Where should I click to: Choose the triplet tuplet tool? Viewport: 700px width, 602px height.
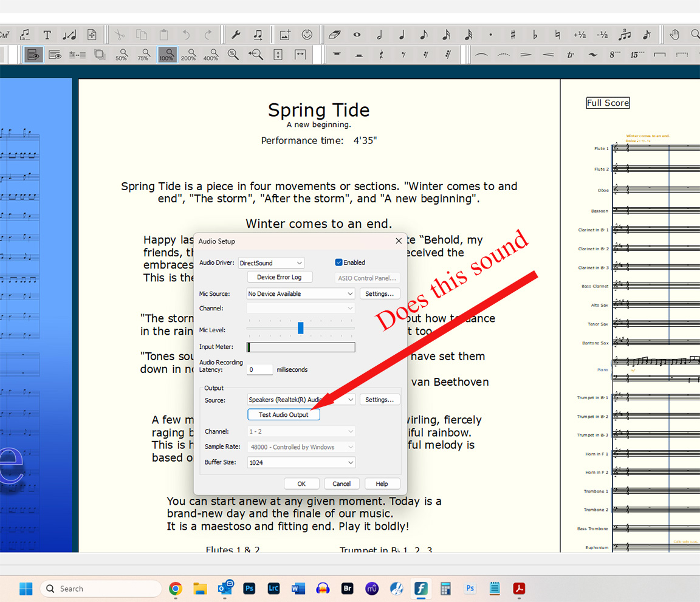[x=624, y=35]
